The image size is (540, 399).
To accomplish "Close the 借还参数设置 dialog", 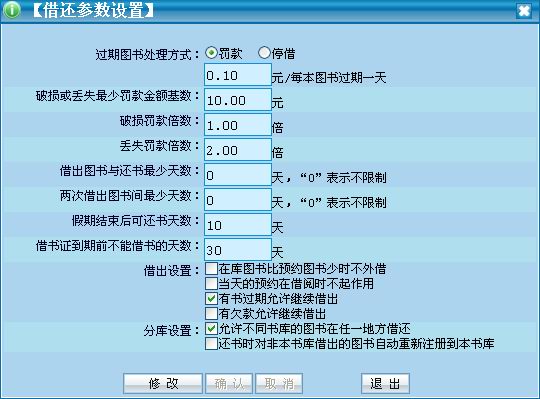I will 524,11.
